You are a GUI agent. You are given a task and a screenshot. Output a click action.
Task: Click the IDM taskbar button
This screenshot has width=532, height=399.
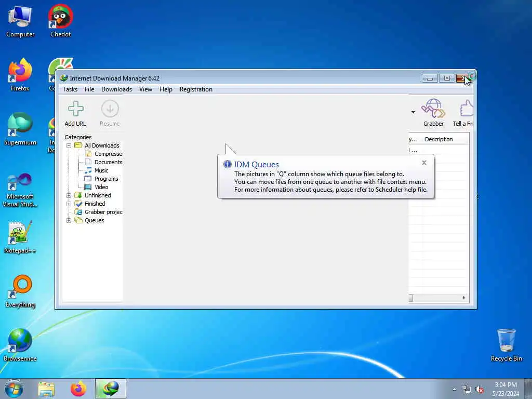(111, 389)
